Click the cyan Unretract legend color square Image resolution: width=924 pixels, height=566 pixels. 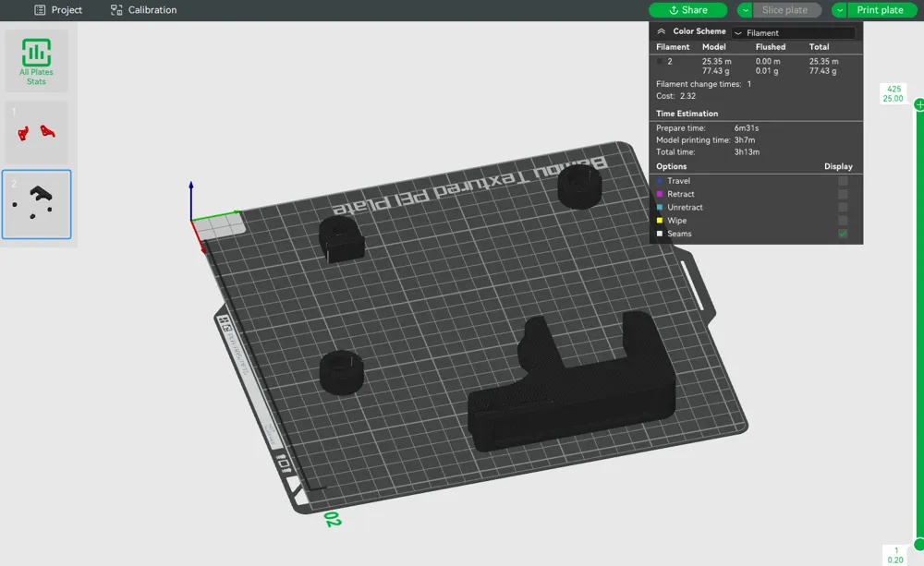660,208
